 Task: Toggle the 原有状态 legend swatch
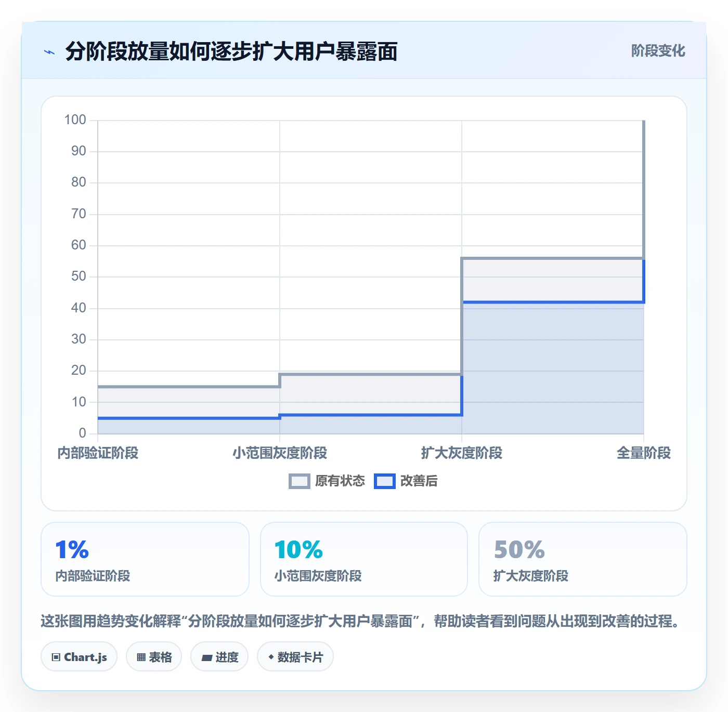click(x=299, y=481)
